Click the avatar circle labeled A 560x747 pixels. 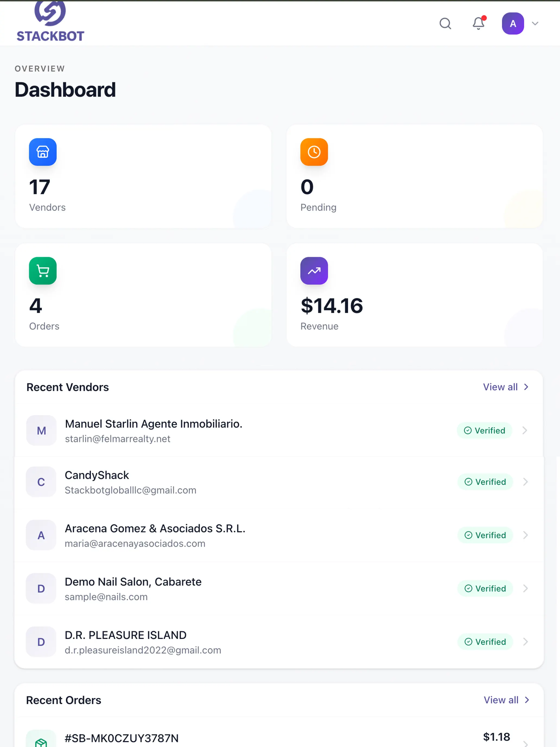513,24
